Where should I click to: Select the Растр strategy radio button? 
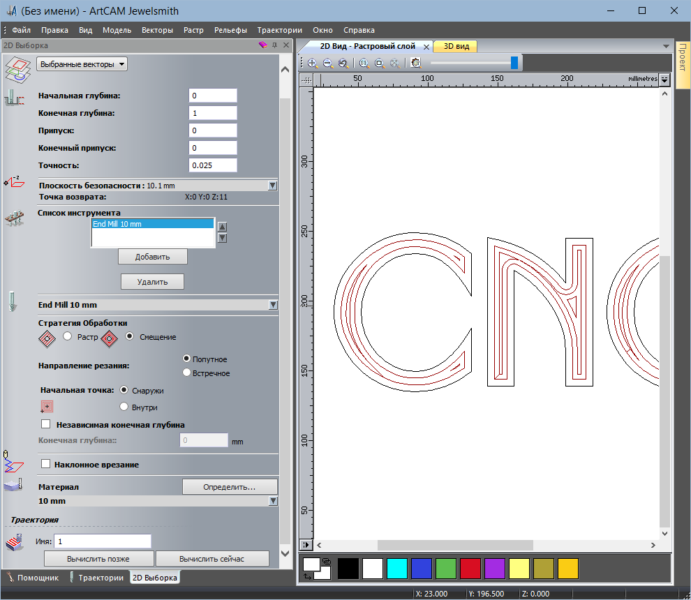(x=67, y=337)
